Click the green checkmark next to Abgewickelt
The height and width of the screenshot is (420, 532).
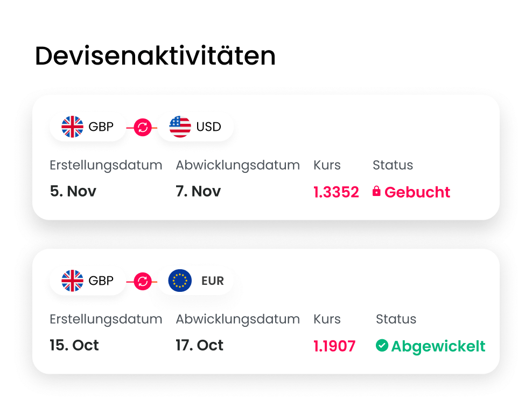[382, 345]
